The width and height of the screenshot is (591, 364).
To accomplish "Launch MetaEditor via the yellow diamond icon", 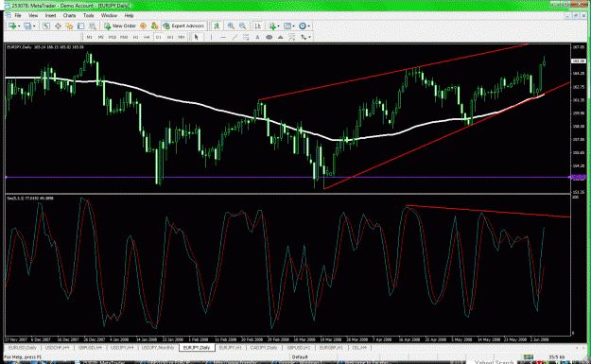I will pyautogui.click(x=143, y=26).
